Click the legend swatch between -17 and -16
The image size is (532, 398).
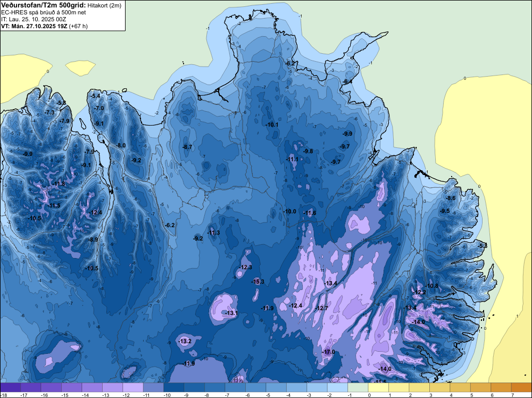tap(30, 387)
